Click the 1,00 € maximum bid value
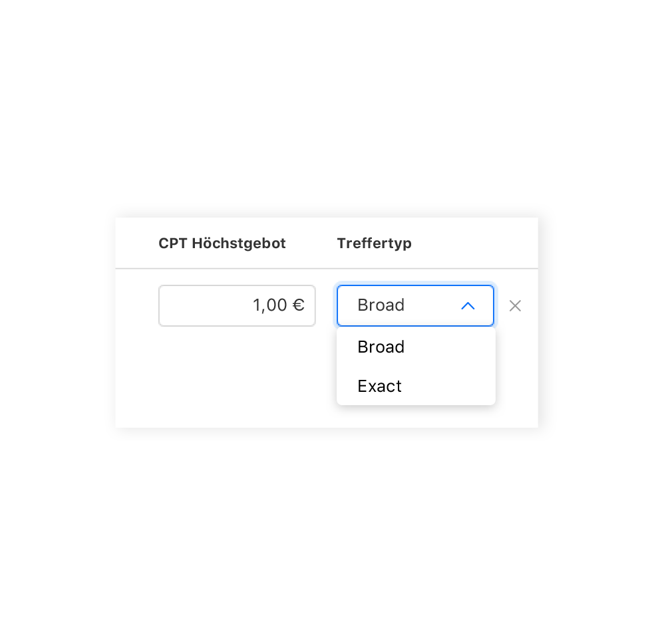The height and width of the screenshot is (644, 652). point(278,305)
